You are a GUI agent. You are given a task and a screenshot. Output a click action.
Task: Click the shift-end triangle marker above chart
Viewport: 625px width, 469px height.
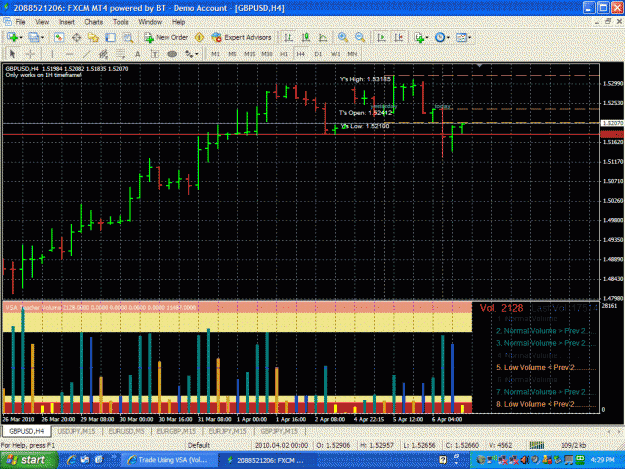click(x=480, y=65)
